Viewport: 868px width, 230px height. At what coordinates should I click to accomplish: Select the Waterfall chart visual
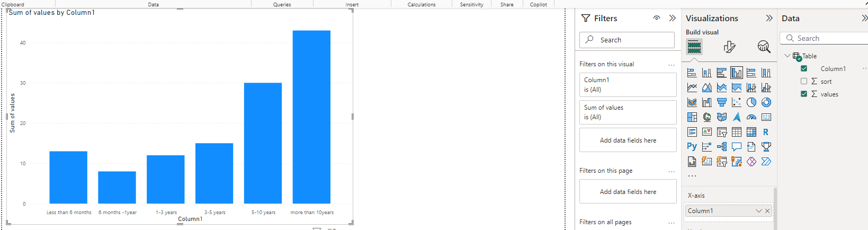coord(707,102)
